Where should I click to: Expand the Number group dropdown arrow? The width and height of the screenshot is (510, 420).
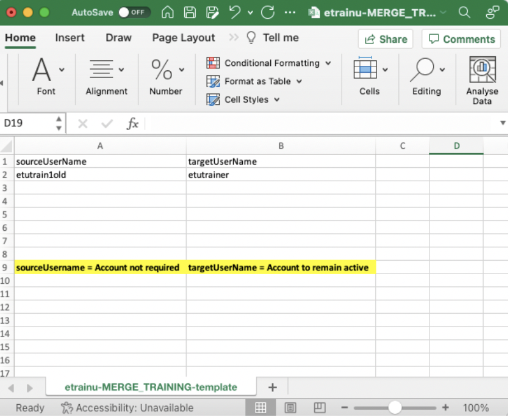click(182, 70)
